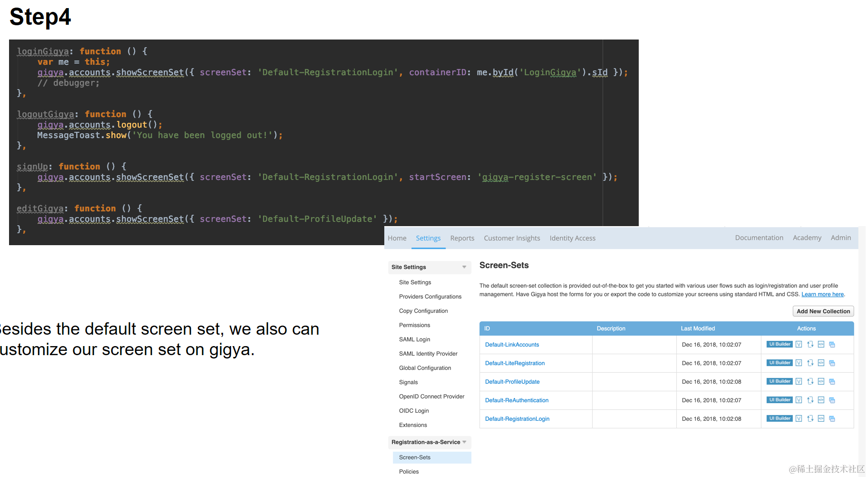Open Permissions in the sidebar
The image size is (868, 477).
(415, 325)
